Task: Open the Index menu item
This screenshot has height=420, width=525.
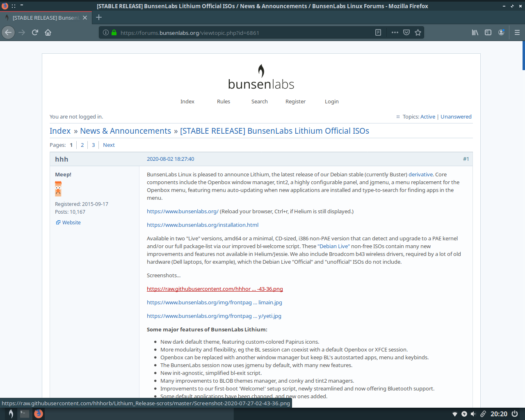Action: 187,101
